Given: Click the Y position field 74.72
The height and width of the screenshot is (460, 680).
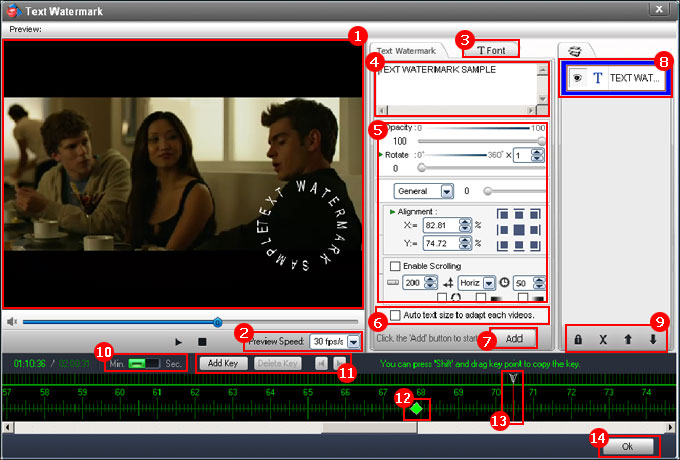Looking at the screenshot, I should click(x=441, y=243).
